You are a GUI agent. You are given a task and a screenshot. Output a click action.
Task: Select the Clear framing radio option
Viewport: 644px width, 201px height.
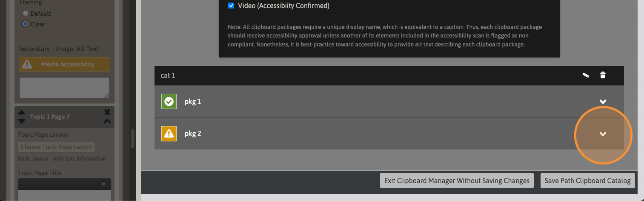tap(26, 24)
